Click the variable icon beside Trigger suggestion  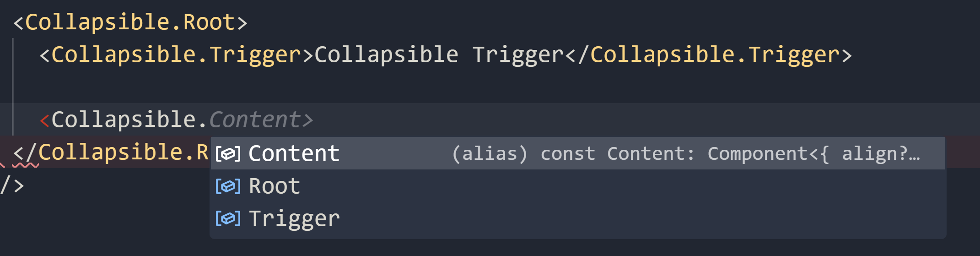(x=228, y=218)
